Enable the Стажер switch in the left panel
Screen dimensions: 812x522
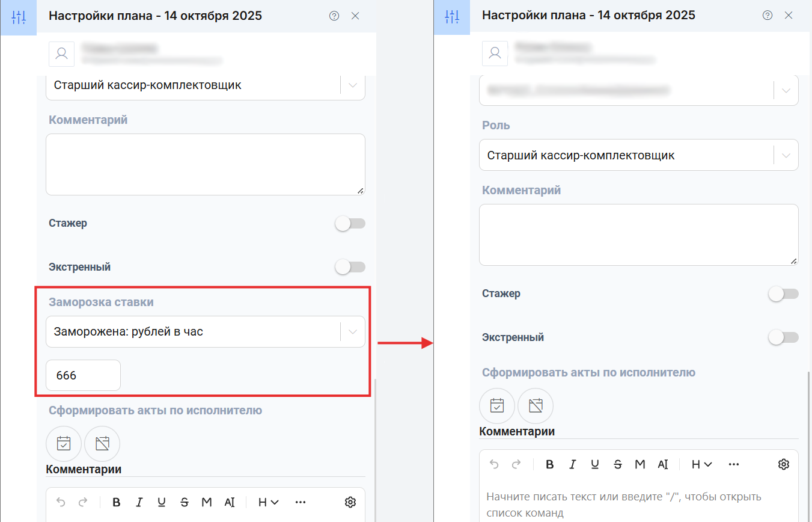click(350, 224)
